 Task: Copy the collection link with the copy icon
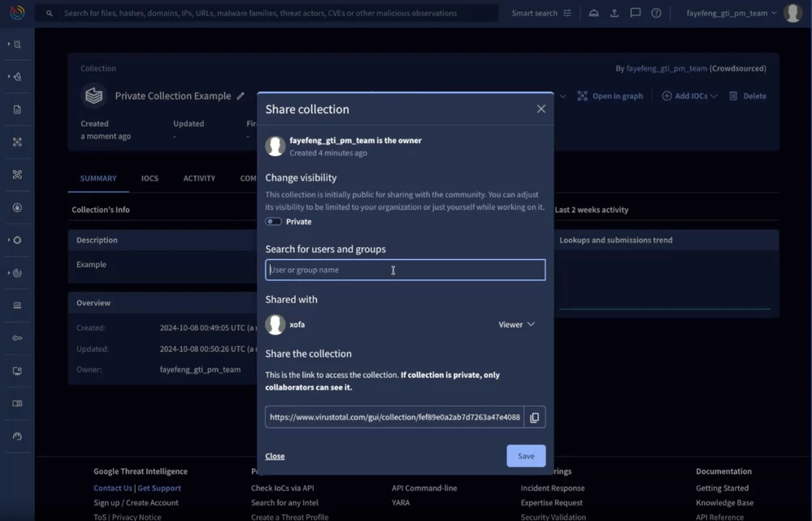(x=535, y=417)
